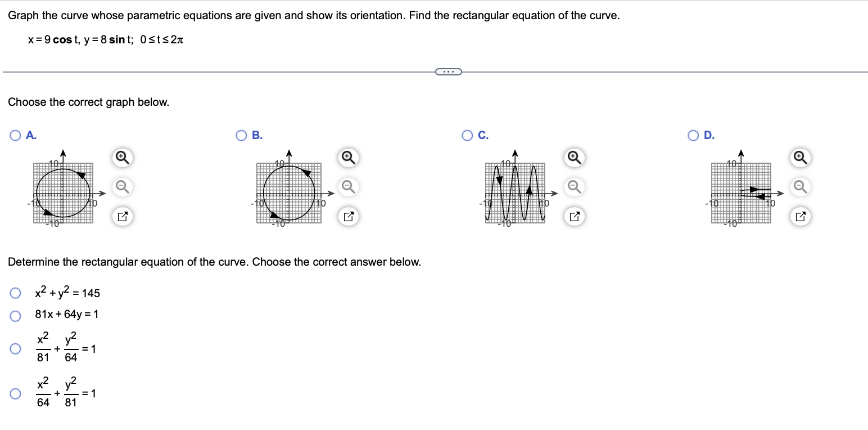This screenshot has height=430, width=868.
Task: Zoom in on graph option D
Action: [801, 158]
